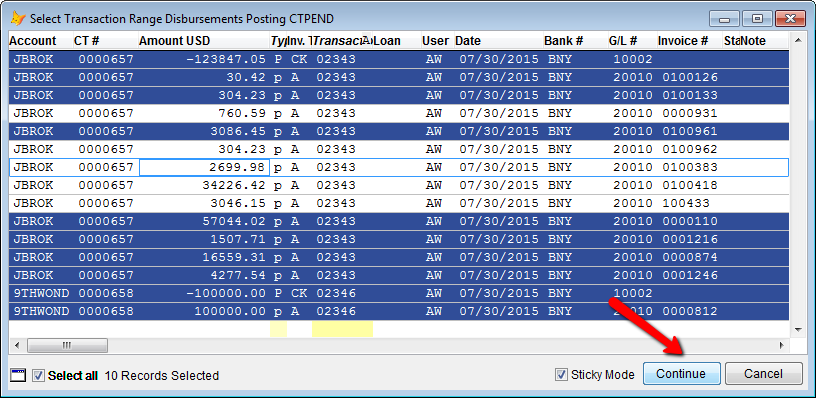Click the horizontal scrollbar left arrow
The image size is (816, 398).
(x=17, y=345)
